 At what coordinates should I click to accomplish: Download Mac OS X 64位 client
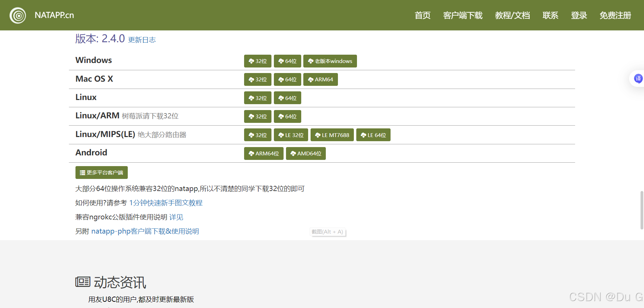click(x=287, y=79)
